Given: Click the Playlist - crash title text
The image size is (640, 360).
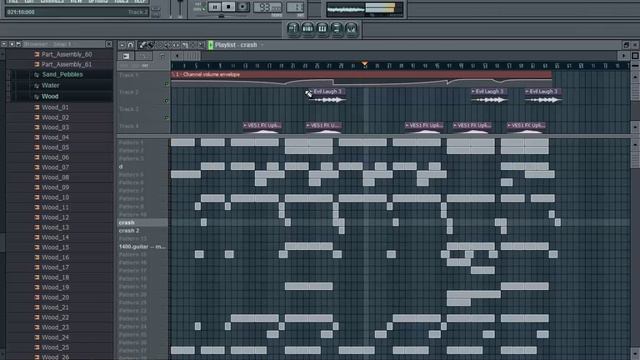Looking at the screenshot, I should (236, 45).
